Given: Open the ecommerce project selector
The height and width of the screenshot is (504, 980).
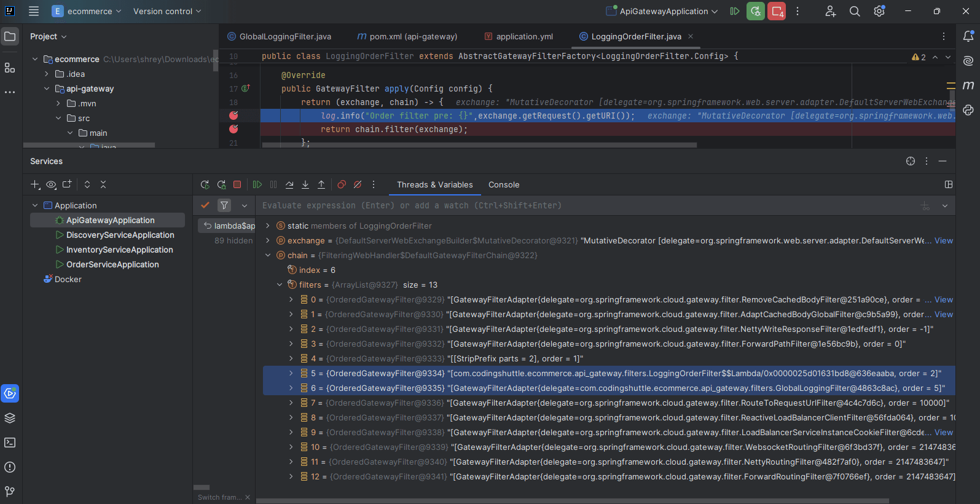Looking at the screenshot, I should (x=87, y=11).
